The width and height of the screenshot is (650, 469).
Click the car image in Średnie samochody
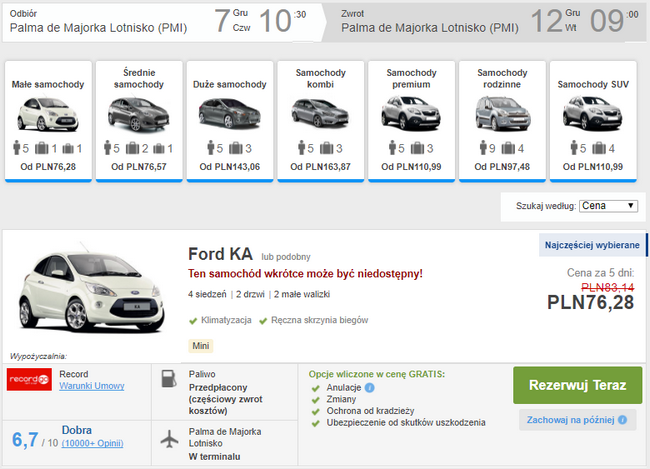[x=138, y=114]
